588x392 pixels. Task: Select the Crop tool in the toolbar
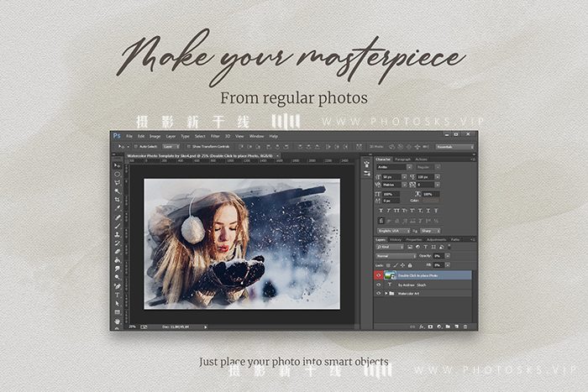(x=118, y=200)
